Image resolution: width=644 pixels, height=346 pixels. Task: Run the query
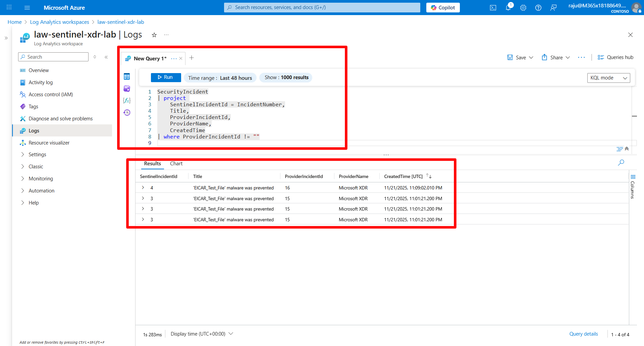[166, 77]
